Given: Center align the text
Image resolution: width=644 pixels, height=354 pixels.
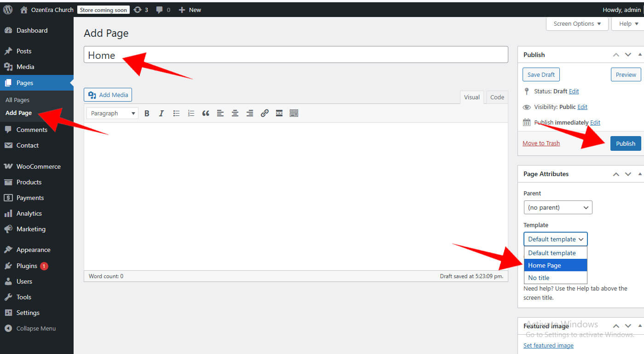Looking at the screenshot, I should [235, 113].
